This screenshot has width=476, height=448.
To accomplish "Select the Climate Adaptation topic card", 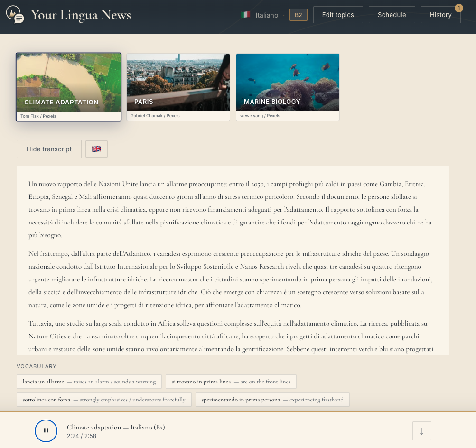I will [x=69, y=87].
